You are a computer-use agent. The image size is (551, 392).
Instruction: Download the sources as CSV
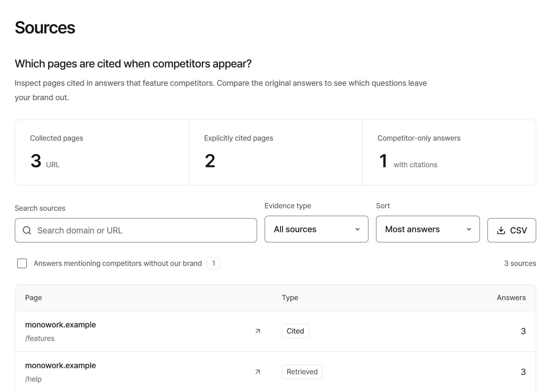point(512,230)
